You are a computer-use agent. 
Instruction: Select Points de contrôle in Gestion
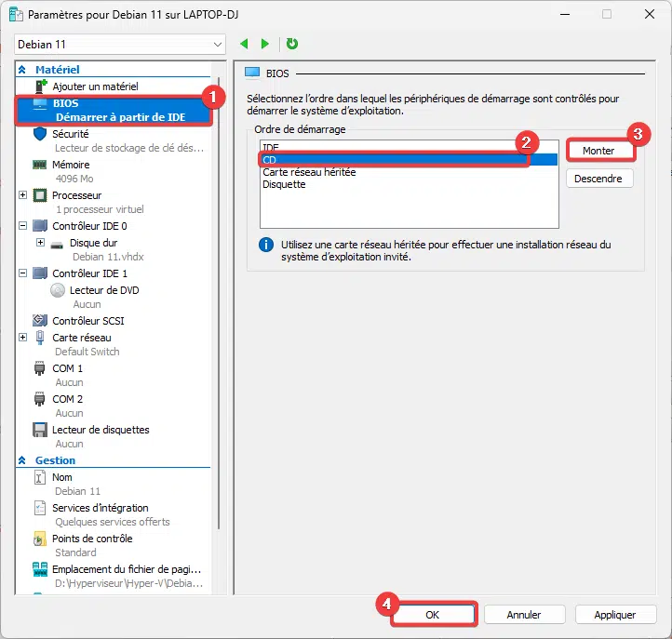point(92,539)
